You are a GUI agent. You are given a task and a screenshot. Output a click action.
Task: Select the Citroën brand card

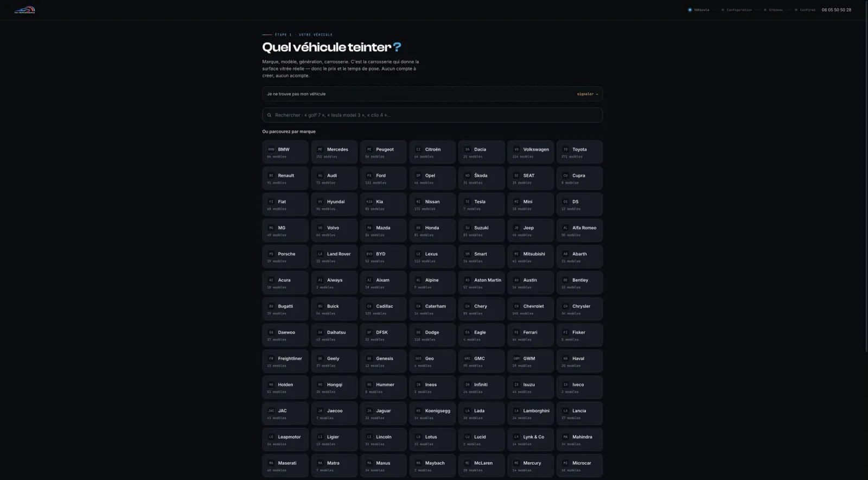point(432,152)
